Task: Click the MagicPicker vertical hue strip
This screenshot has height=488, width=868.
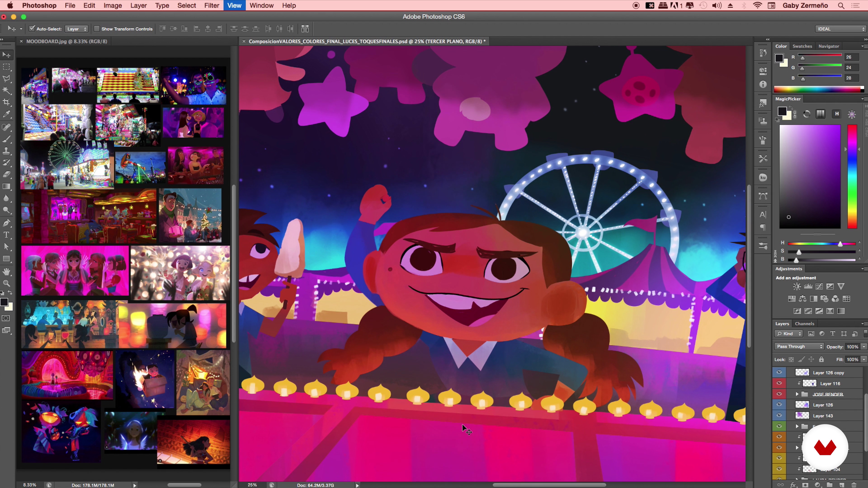Action: [x=852, y=176]
